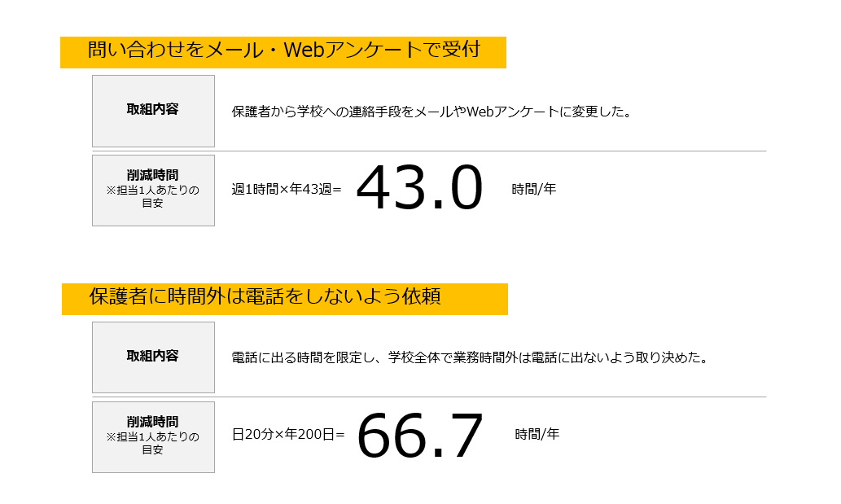Image resolution: width=841 pixels, height=504 pixels.
Task: Select the large number 66.7
Action: 420,435
